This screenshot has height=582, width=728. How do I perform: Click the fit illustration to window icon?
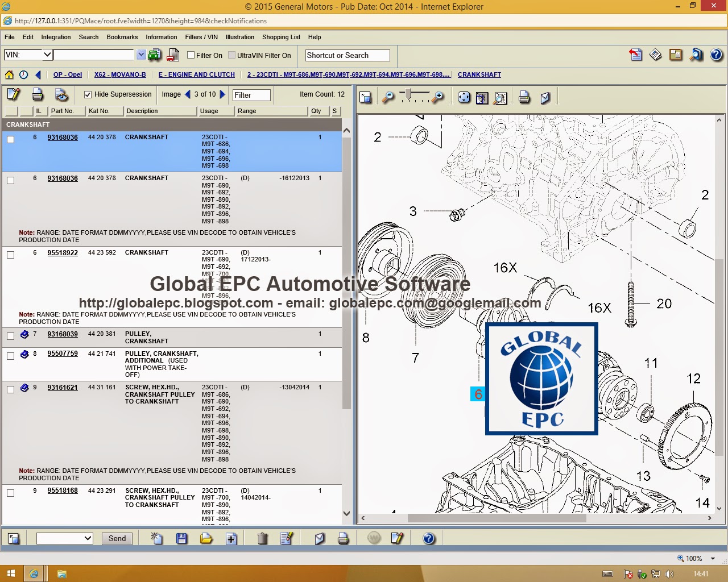coord(482,98)
